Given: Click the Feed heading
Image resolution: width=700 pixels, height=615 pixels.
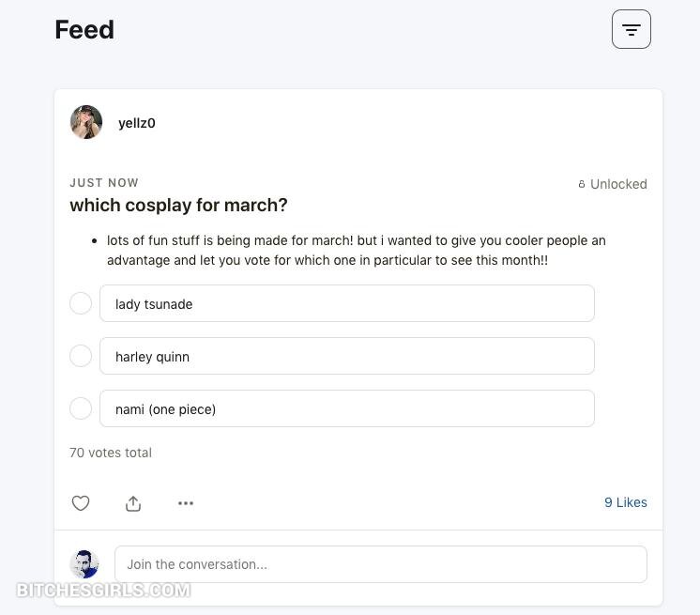Looking at the screenshot, I should tap(84, 30).
